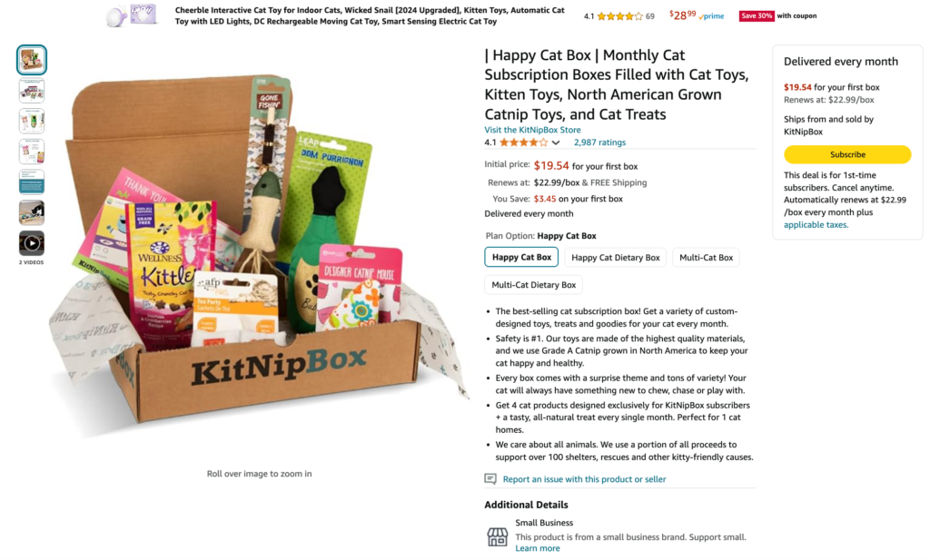930x560 pixels.
Task: Select the cat photo thumbnail
Action: tap(32, 212)
